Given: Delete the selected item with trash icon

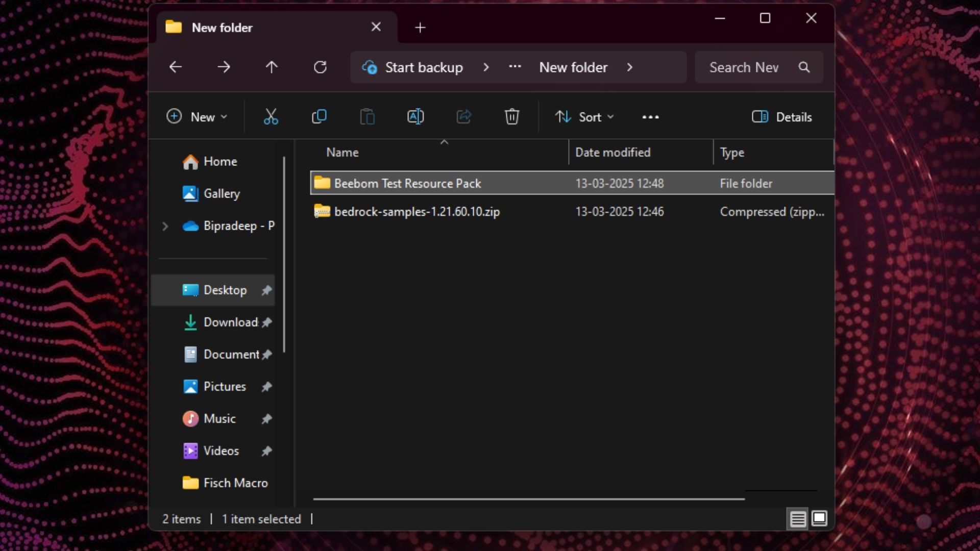Looking at the screenshot, I should (512, 117).
